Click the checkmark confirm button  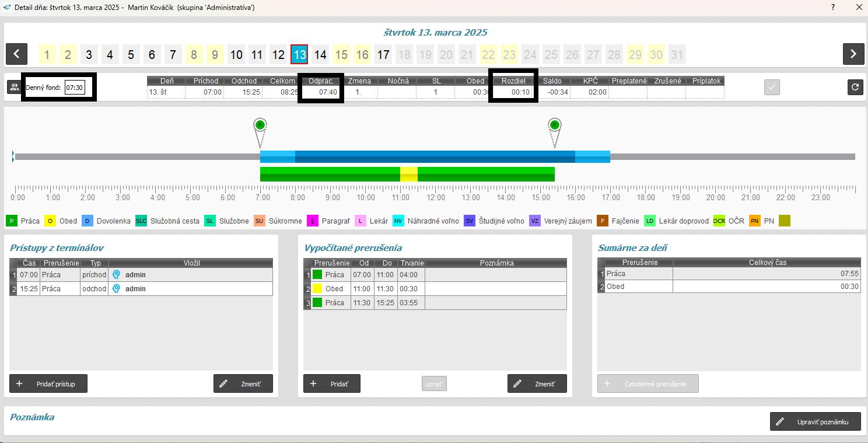pos(772,88)
